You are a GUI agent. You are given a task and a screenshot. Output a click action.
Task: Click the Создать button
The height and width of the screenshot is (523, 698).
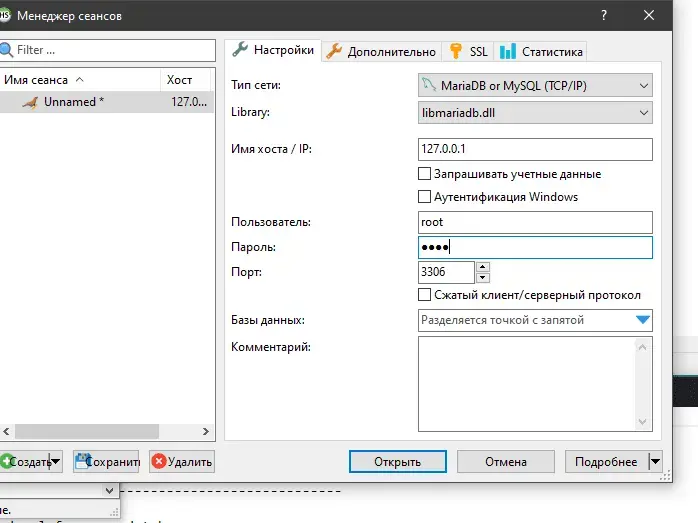point(25,462)
